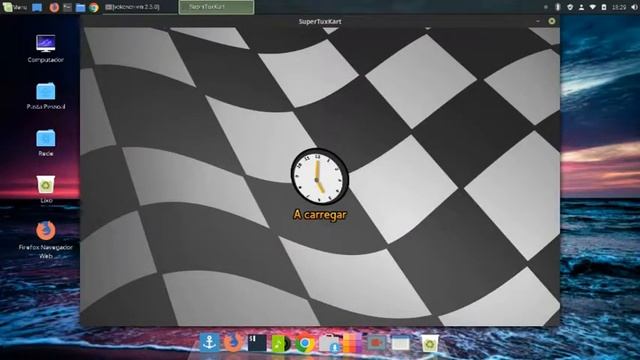Click the 'A carregar' loading text
This screenshot has height=360, width=640.
[x=320, y=215]
